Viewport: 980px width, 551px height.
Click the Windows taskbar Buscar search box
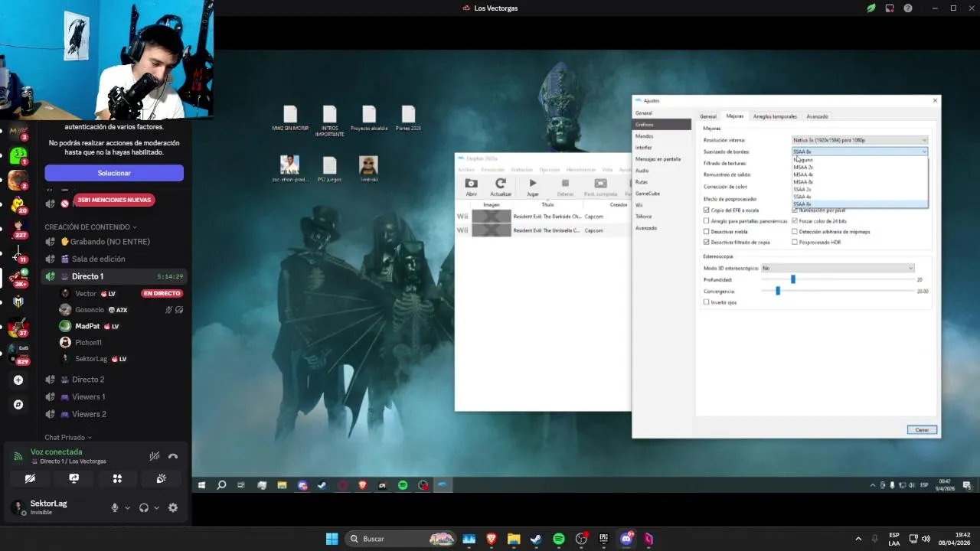(x=399, y=539)
